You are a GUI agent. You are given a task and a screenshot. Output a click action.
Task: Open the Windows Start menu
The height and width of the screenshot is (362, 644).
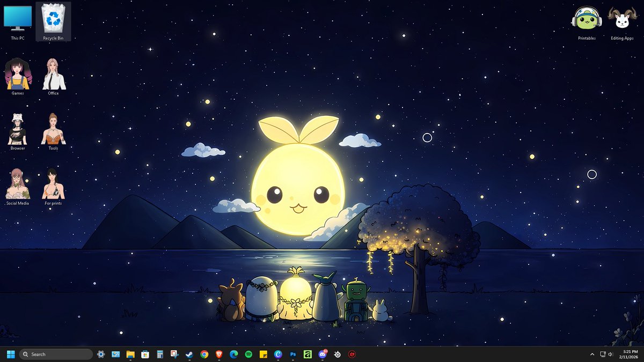click(10, 354)
